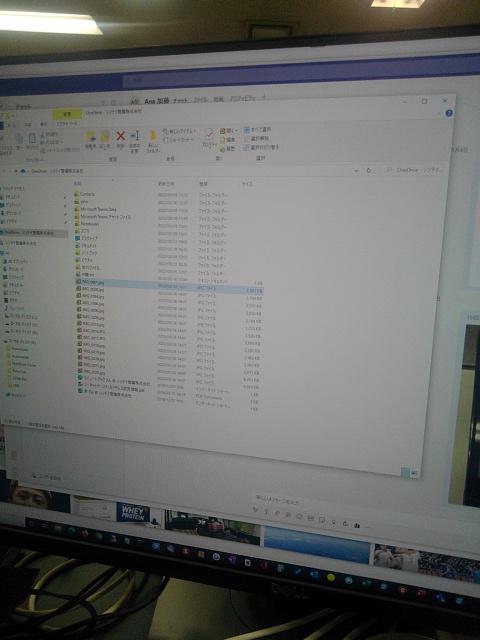Click the Select all option in ribbon
480x640 pixels.
(257, 130)
